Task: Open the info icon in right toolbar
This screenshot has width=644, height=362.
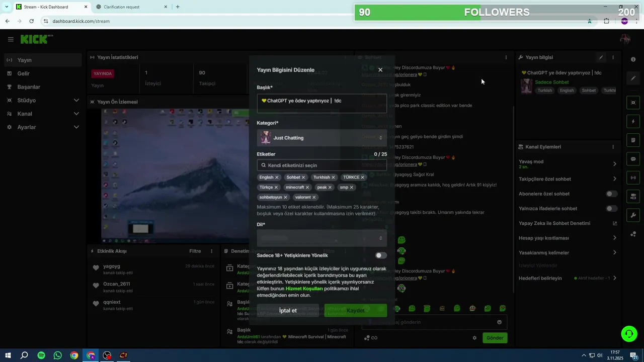Action: pos(633,59)
